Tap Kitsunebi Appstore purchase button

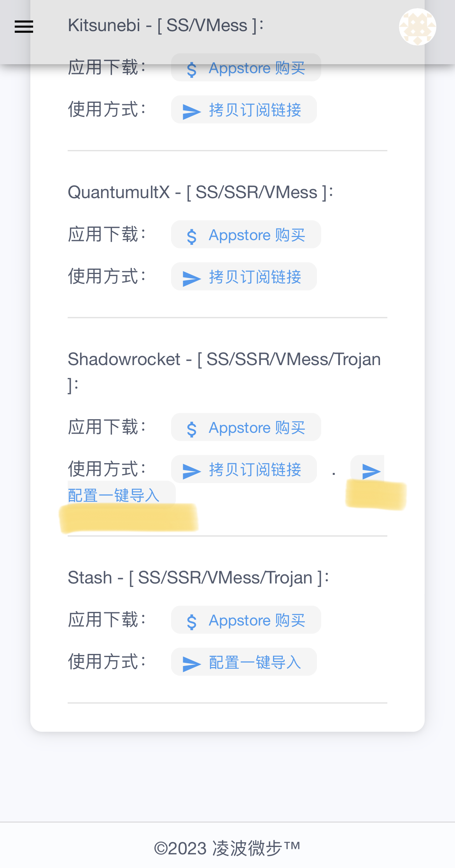[246, 68]
